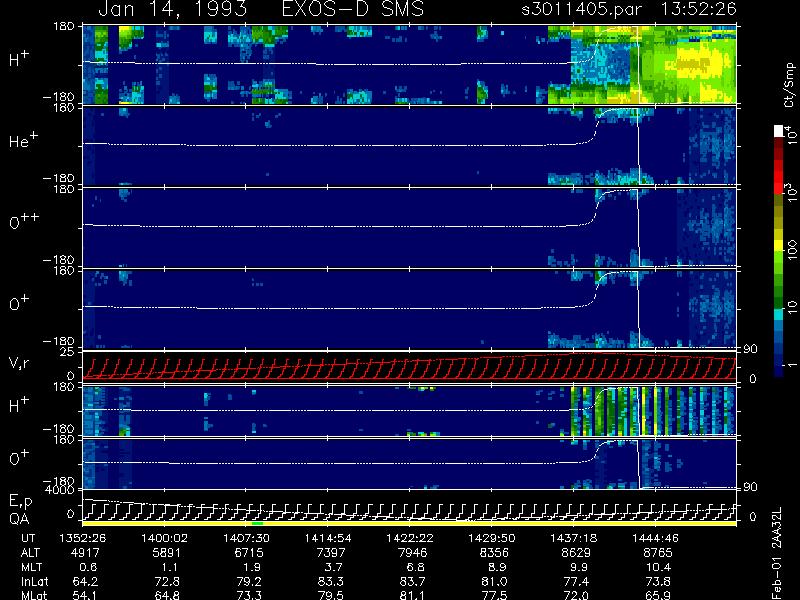Image resolution: width=800 pixels, height=600 pixels.
Task: Click the 'UT' row header
Action: click(x=28, y=538)
